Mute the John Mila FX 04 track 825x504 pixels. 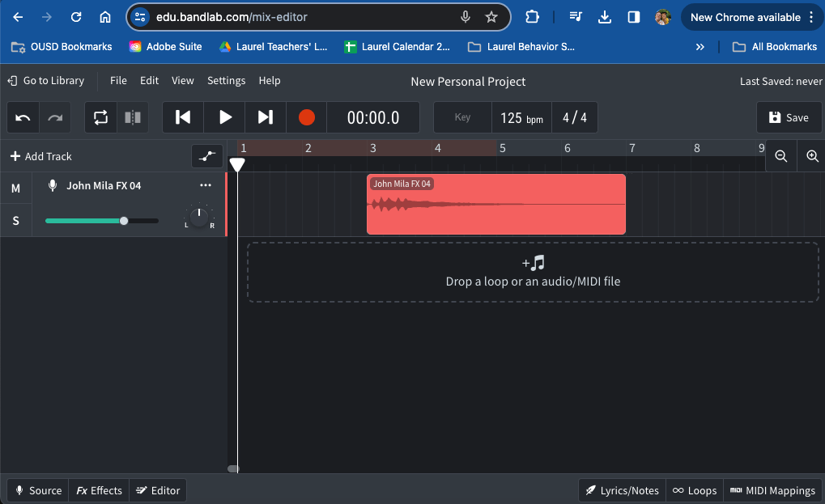coord(15,188)
